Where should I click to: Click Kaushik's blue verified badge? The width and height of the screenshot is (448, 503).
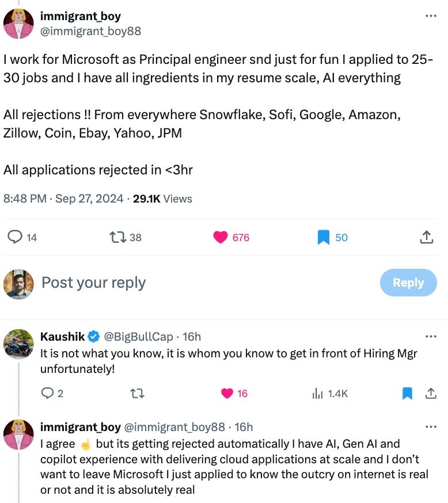[x=94, y=337]
